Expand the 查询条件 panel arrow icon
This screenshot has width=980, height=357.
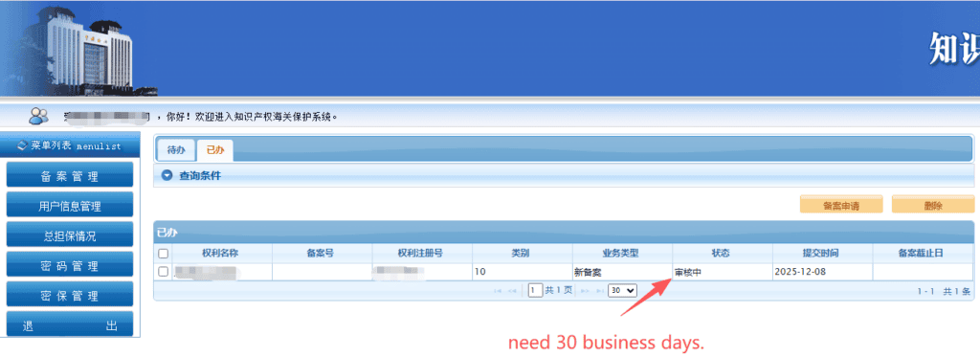(x=167, y=176)
